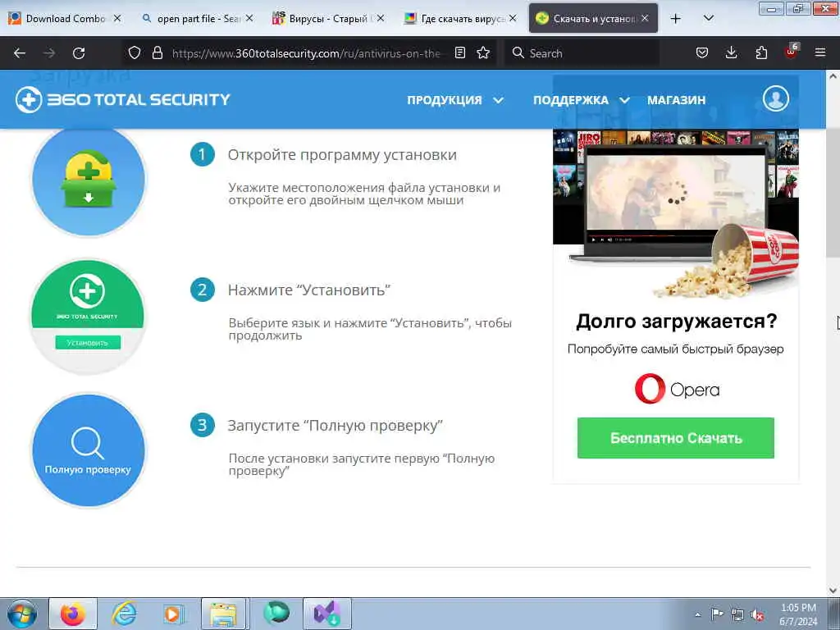Click the laptop video ad image
840x630 pixels.
676,215
